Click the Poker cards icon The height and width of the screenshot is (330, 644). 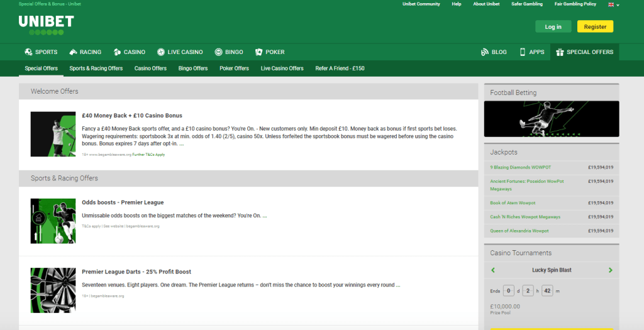258,52
